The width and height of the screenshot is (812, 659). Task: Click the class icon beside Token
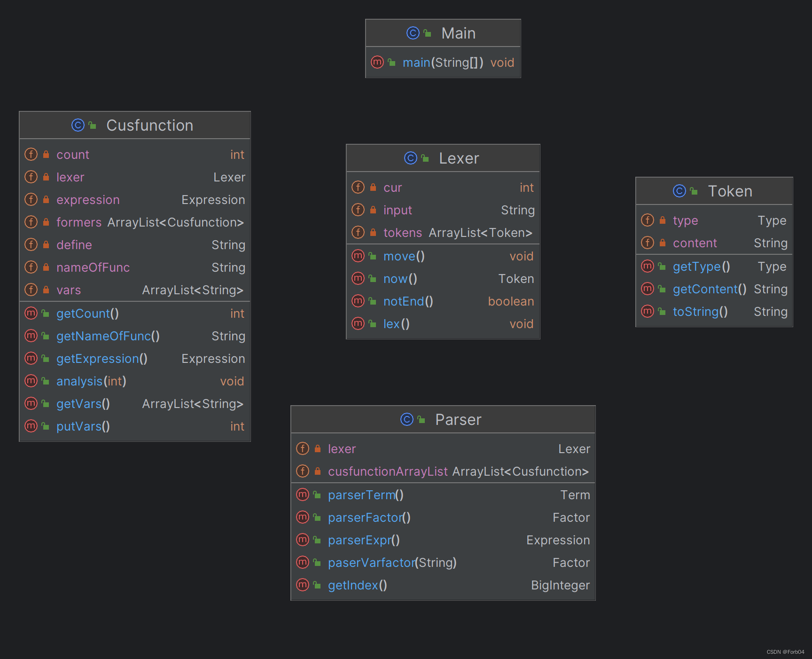(x=679, y=191)
